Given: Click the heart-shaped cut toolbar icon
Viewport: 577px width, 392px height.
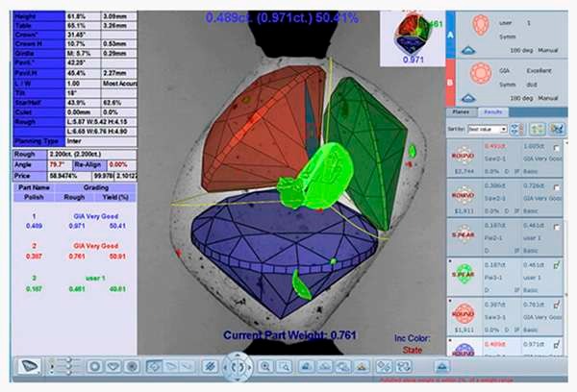Looking at the screenshot, I should pyautogui.click(x=113, y=367).
